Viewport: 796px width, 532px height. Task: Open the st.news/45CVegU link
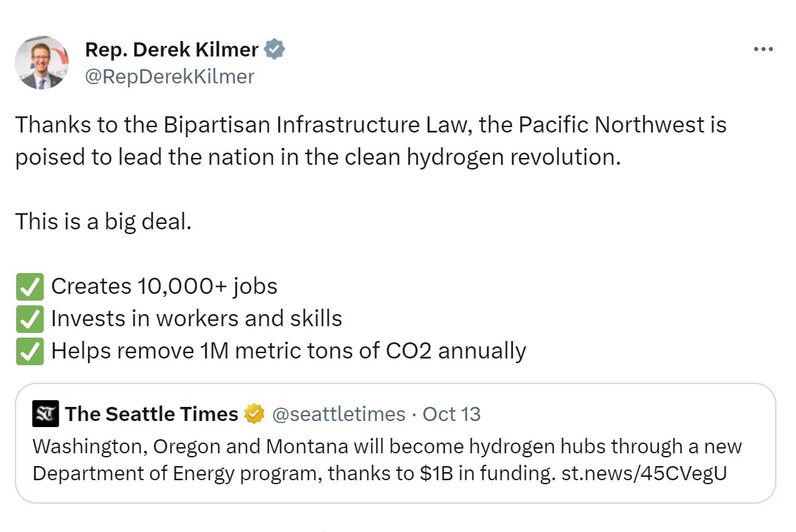pos(643,473)
